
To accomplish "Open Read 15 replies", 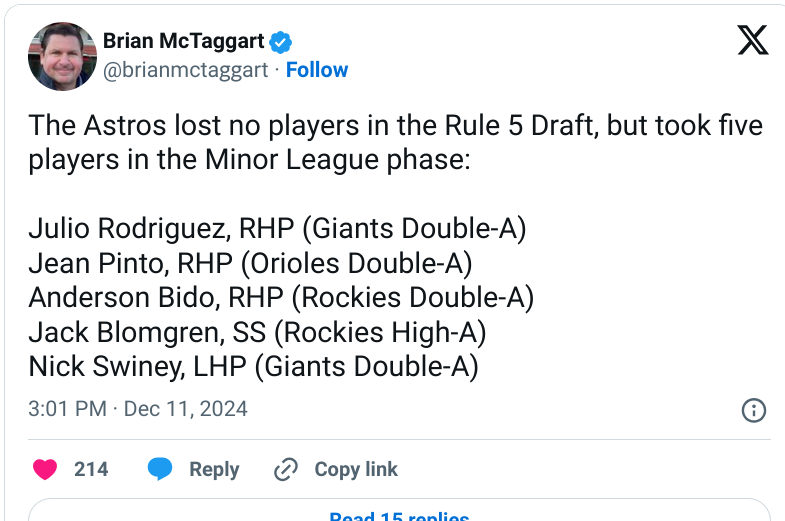I will (399, 515).
